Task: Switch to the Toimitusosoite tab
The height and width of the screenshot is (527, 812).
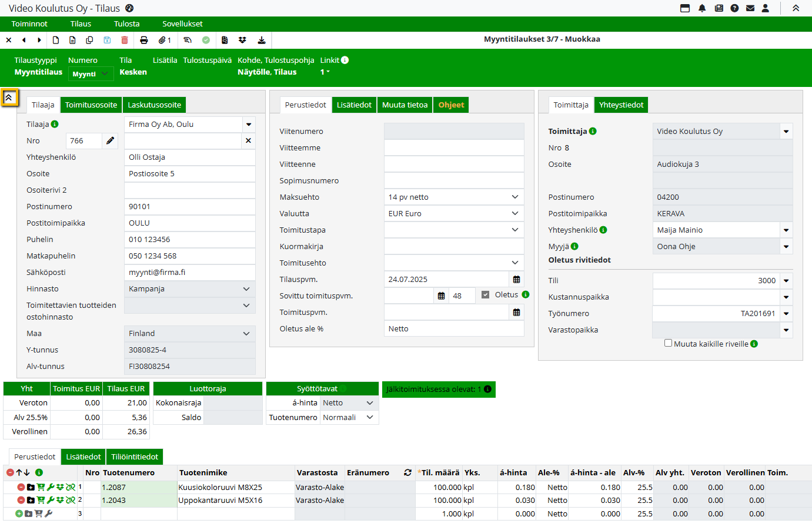Action: (91, 105)
